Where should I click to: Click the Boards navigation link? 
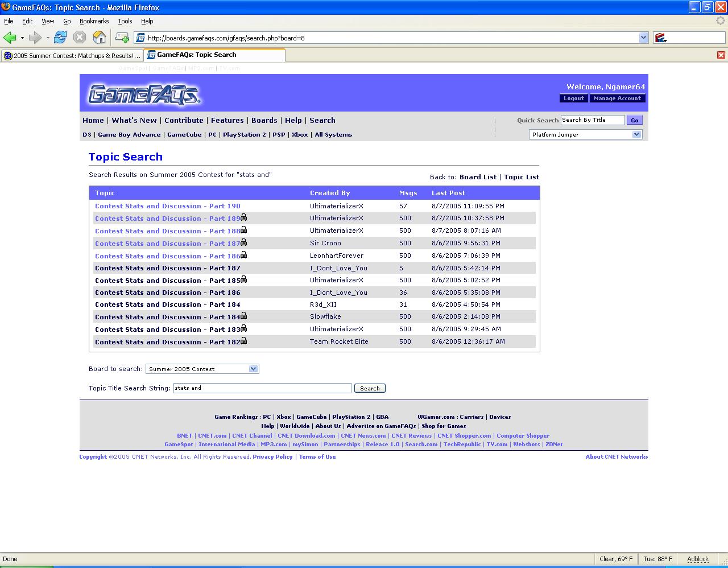[x=264, y=121]
